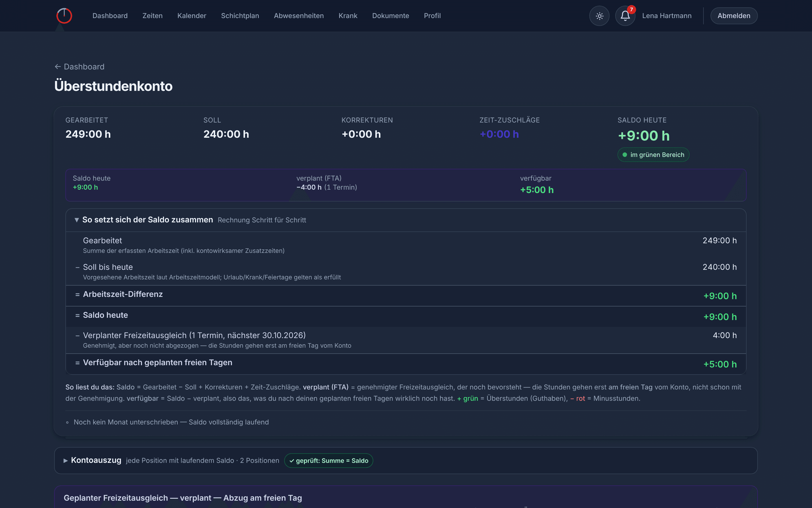Image resolution: width=812 pixels, height=508 pixels.
Task: Click the 240:00 h Soll summary value
Action: pyautogui.click(x=226, y=134)
